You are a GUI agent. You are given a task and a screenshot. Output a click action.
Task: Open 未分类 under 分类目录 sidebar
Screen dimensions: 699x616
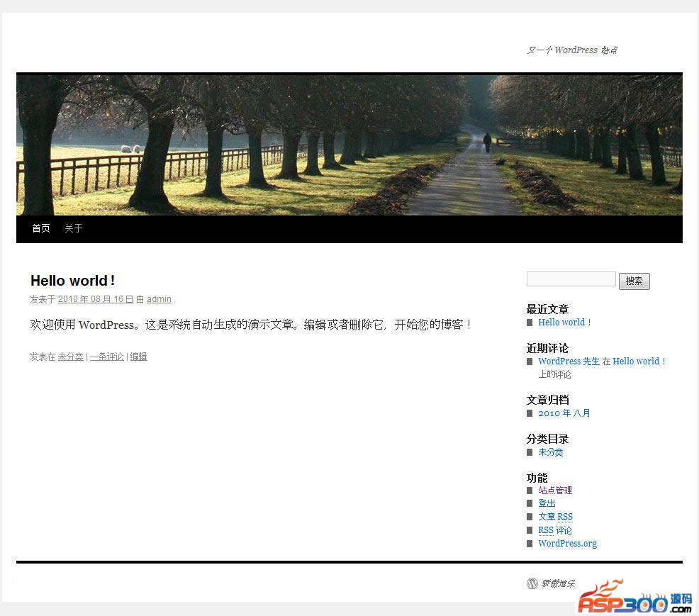pyautogui.click(x=551, y=452)
